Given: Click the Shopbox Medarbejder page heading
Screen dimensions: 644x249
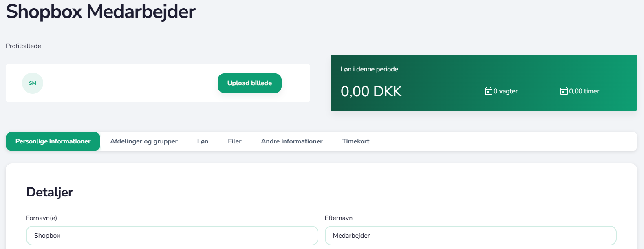Looking at the screenshot, I should pyautogui.click(x=101, y=11).
